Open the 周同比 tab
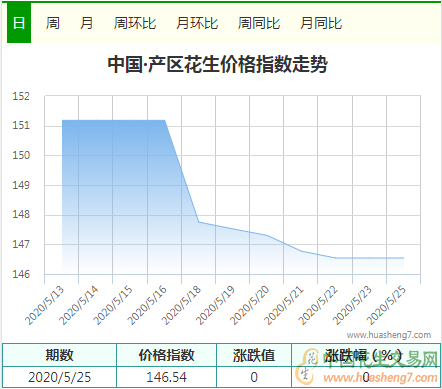442x389 pixels. pos(259,23)
